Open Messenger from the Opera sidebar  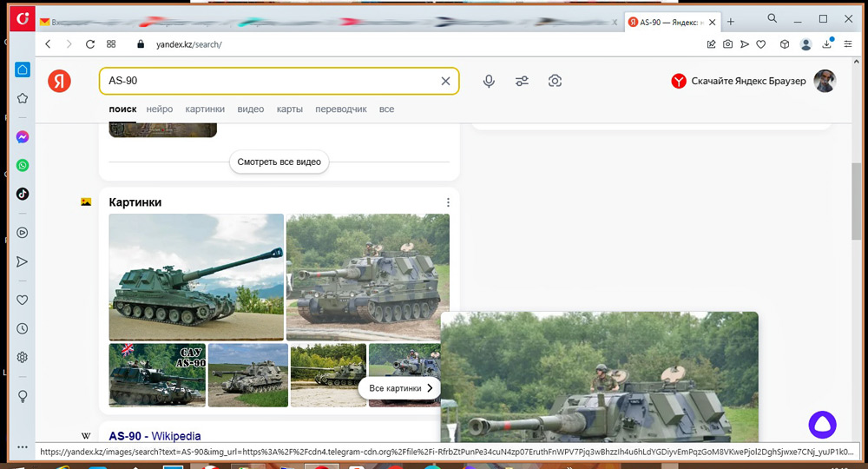click(23, 137)
